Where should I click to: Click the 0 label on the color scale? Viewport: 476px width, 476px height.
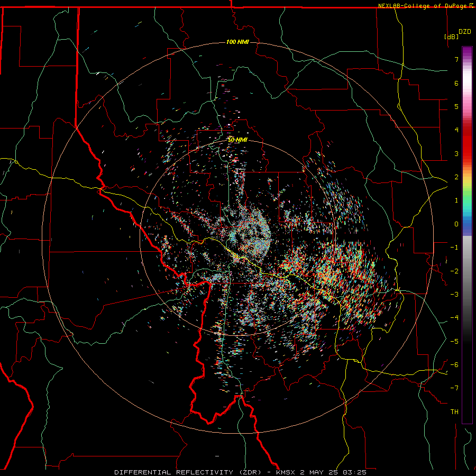pyautogui.click(x=456, y=224)
